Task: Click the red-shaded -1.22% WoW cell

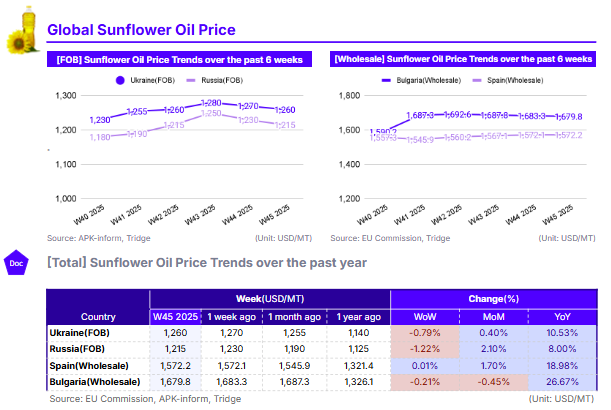Action: (424, 349)
